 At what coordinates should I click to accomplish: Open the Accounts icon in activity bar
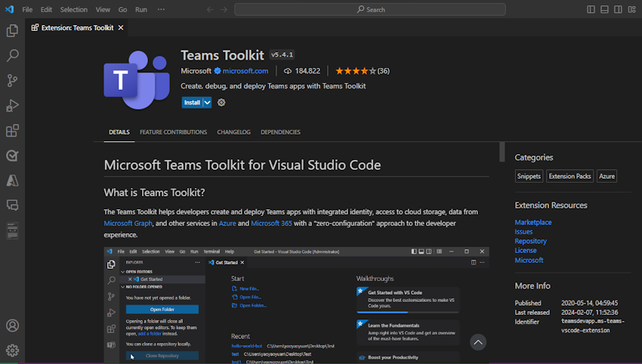coord(12,326)
